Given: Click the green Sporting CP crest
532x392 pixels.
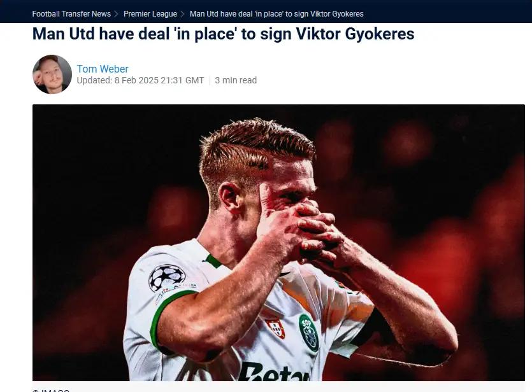Looking at the screenshot, I should coord(309,332).
